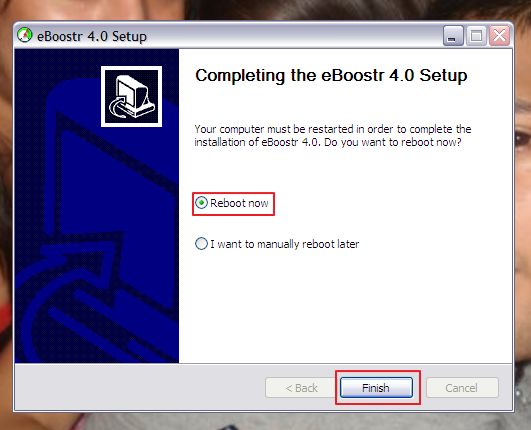Click the installer computer icon on blue banner
This screenshot has height=430, width=531.
pyautogui.click(x=131, y=96)
